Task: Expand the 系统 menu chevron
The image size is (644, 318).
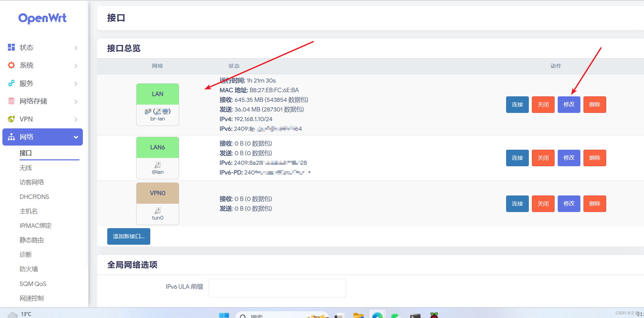Action: [76, 66]
